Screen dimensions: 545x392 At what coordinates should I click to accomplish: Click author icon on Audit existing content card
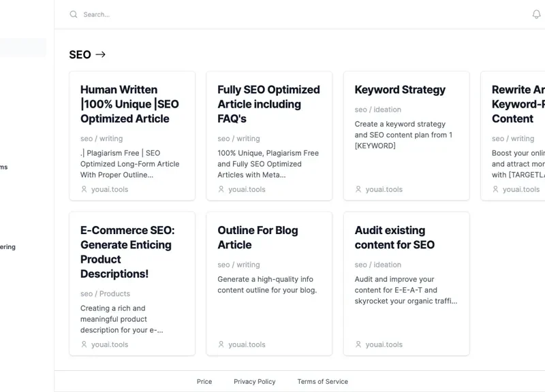(x=358, y=344)
